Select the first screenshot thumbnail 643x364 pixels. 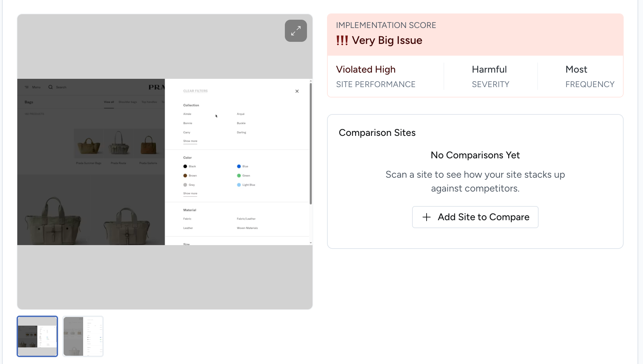tap(37, 336)
